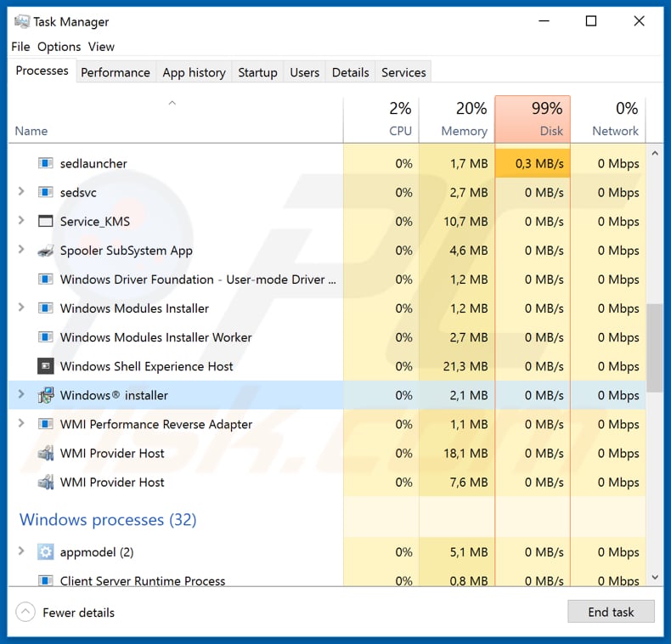This screenshot has width=671, height=644.
Task: Switch to the Performance tab
Action: [x=115, y=72]
